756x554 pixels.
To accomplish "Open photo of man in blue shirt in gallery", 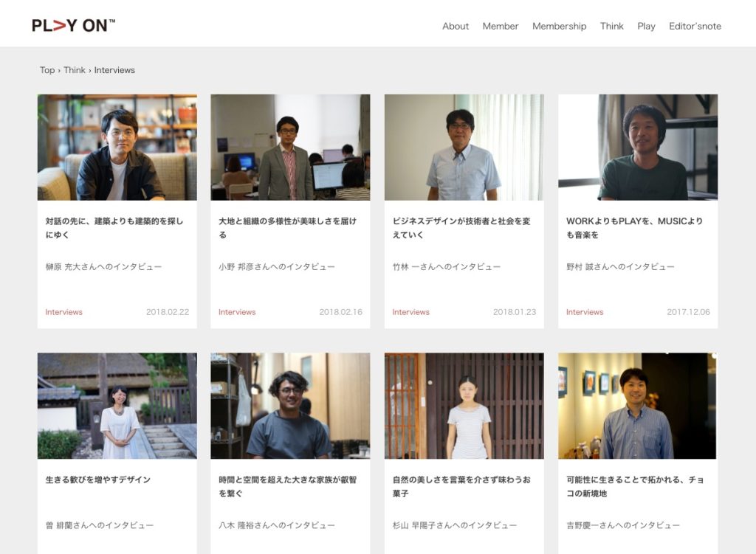I will coord(638,406).
